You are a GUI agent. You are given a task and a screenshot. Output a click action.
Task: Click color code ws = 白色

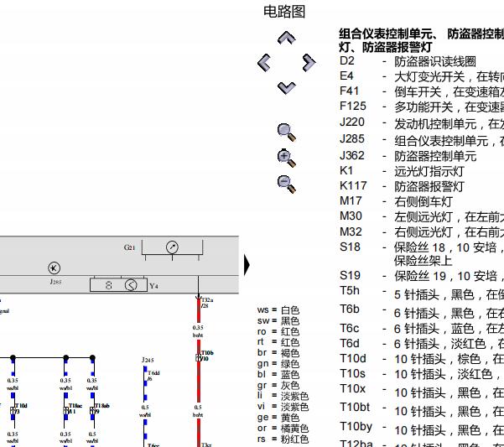click(278, 310)
